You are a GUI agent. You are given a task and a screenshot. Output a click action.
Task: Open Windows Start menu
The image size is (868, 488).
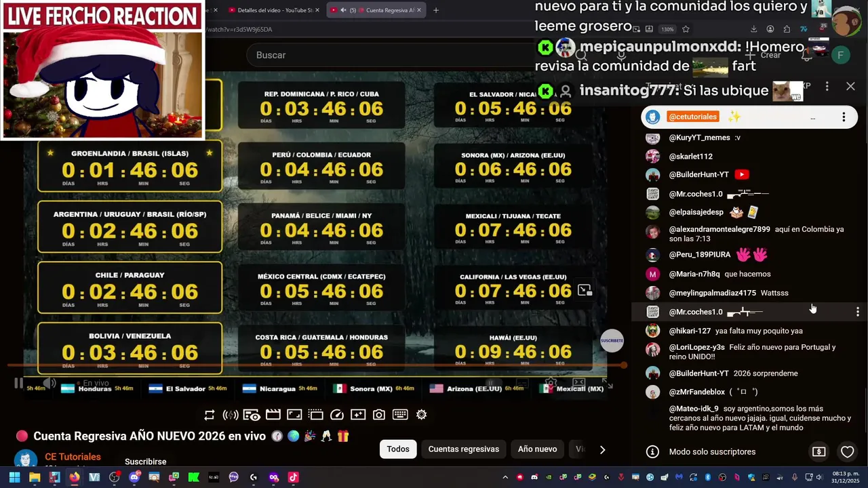tap(14, 477)
